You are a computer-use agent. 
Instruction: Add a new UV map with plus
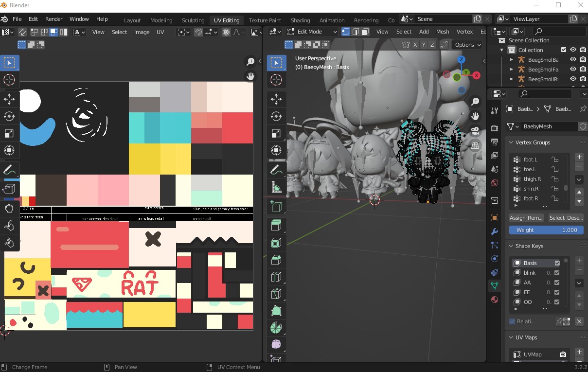pyautogui.click(x=579, y=352)
